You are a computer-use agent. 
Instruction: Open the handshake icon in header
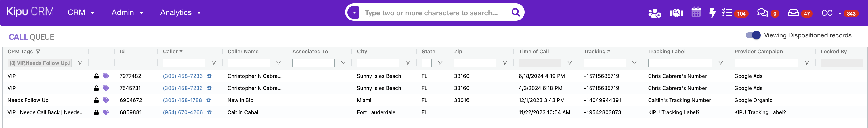coord(676,13)
